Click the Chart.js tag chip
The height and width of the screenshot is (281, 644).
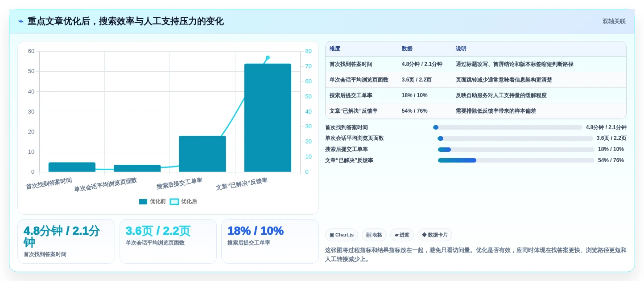point(342,235)
